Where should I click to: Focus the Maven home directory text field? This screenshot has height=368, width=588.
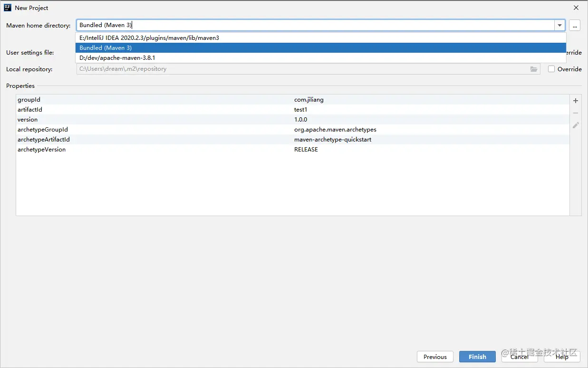coord(316,26)
